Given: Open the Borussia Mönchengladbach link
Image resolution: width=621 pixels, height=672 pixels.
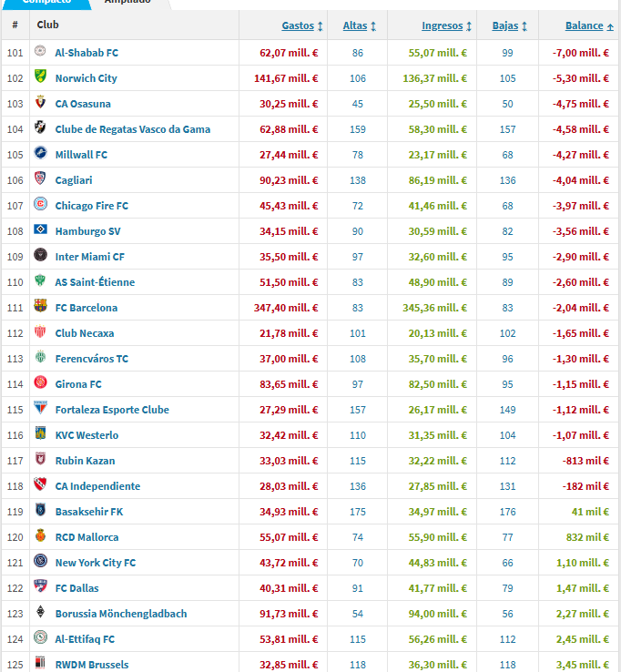Looking at the screenshot, I should [x=121, y=614].
